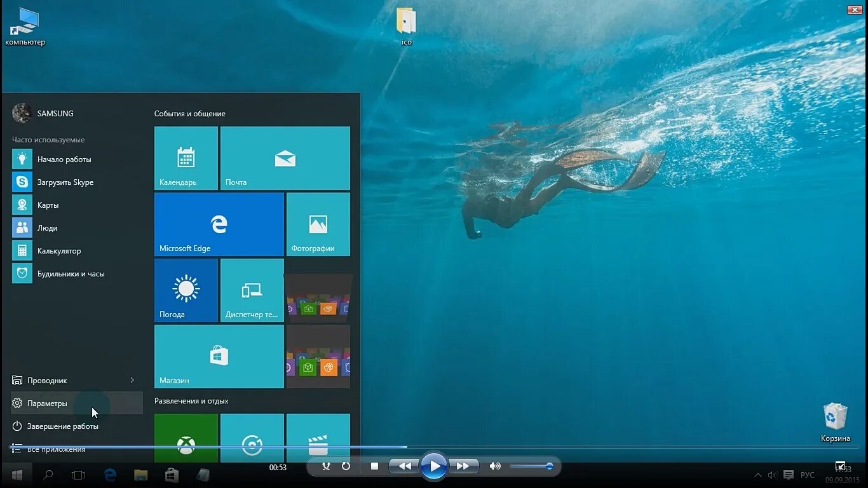The width and height of the screenshot is (868, 488).
Task: Show hidden tray icons chevron
Action: 758,475
